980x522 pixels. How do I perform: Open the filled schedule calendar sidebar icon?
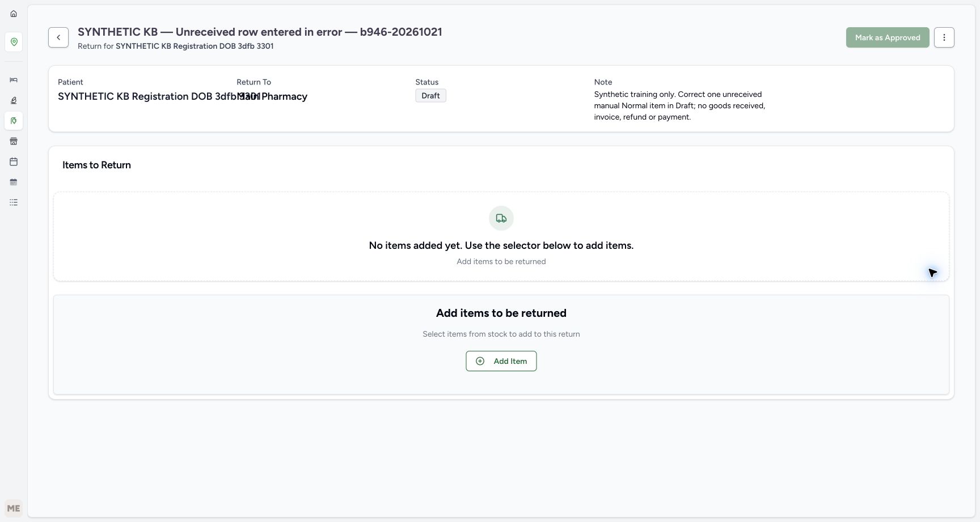[x=14, y=182]
